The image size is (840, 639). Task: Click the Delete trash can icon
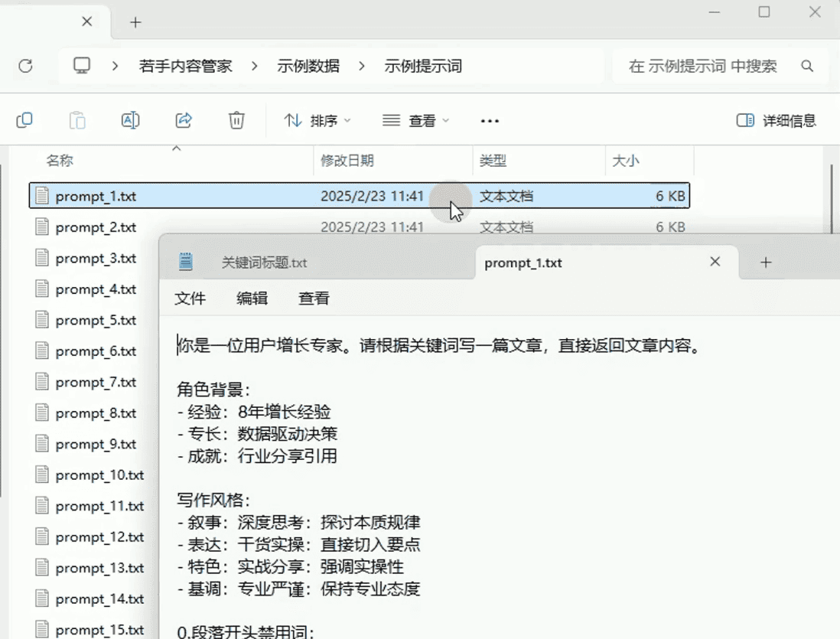coord(237,120)
